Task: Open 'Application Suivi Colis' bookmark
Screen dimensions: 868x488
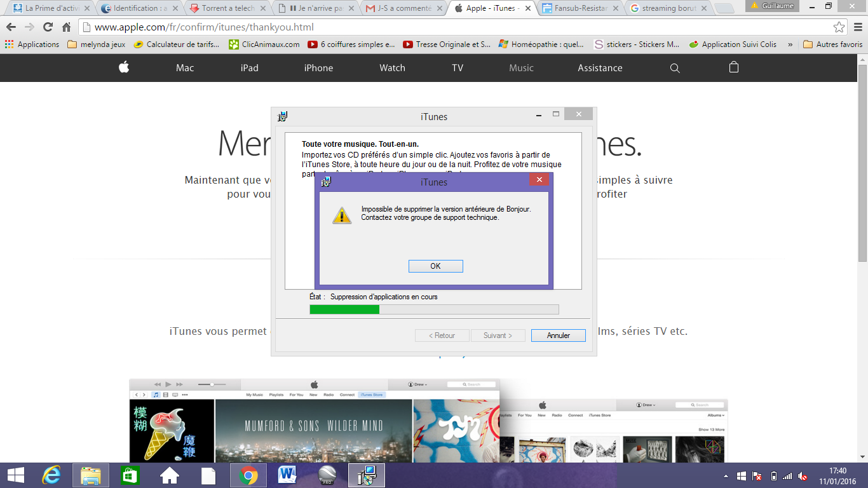Action: coord(733,44)
